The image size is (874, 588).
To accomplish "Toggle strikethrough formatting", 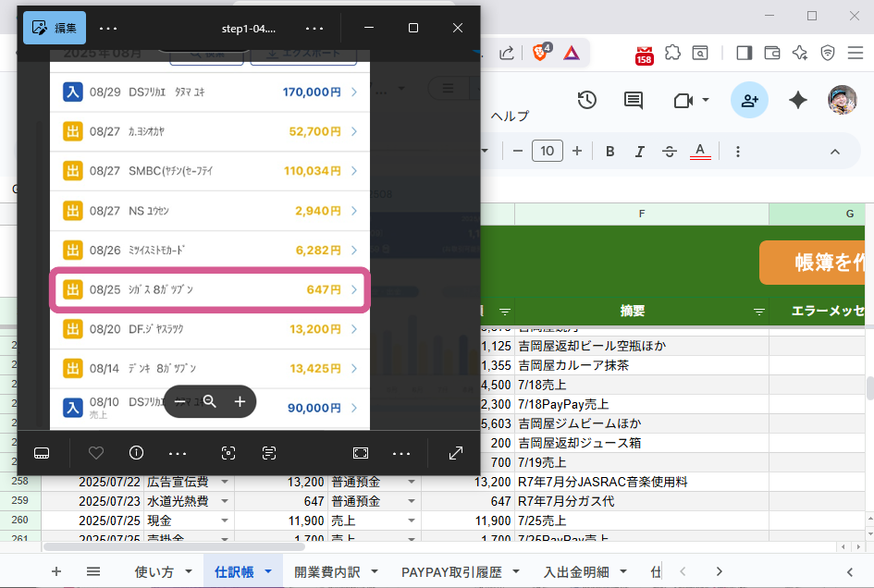I will [x=670, y=151].
